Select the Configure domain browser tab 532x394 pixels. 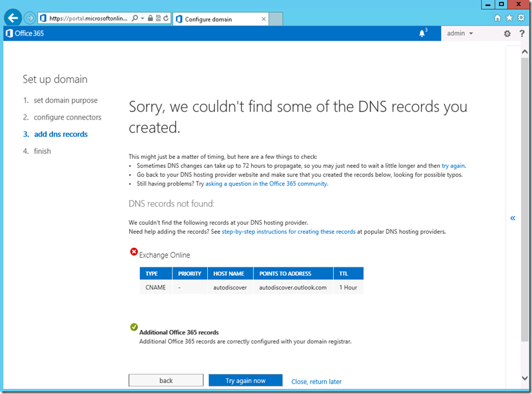click(x=221, y=19)
